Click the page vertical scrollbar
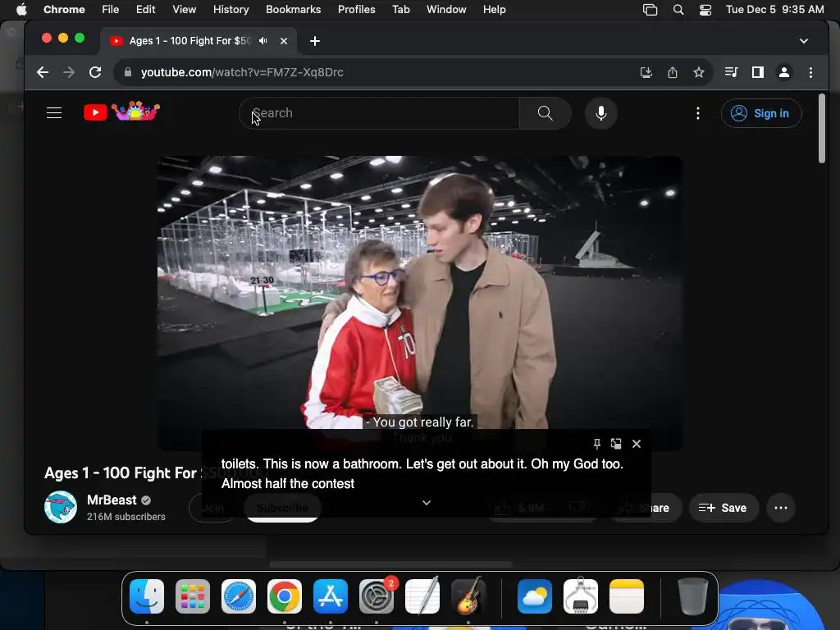 click(822, 129)
